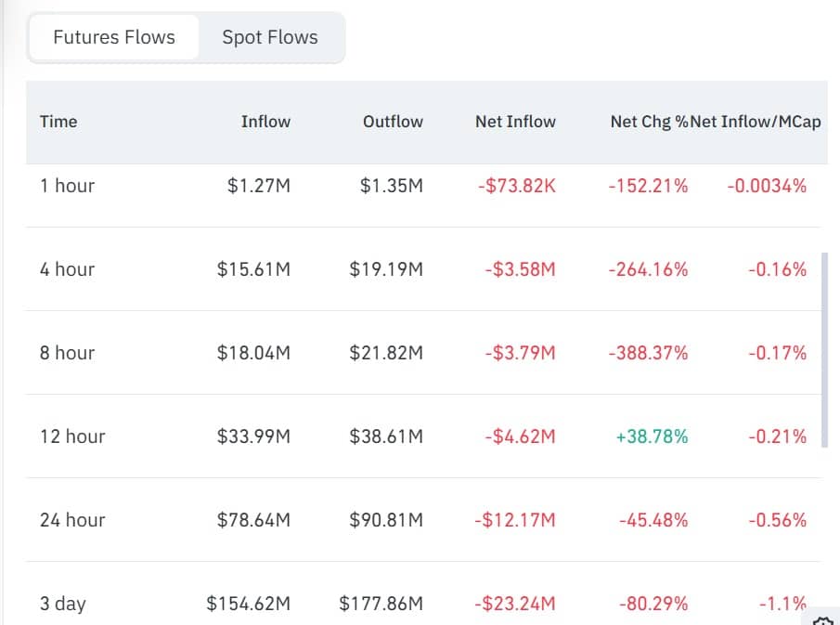Click the -264.16% net change value

648,269
